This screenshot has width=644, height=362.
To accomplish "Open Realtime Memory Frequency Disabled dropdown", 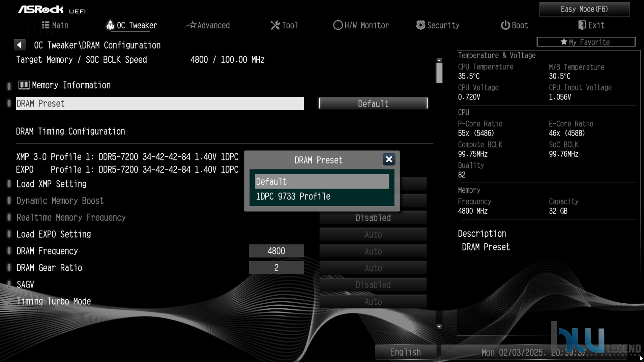I will pyautogui.click(x=373, y=218).
